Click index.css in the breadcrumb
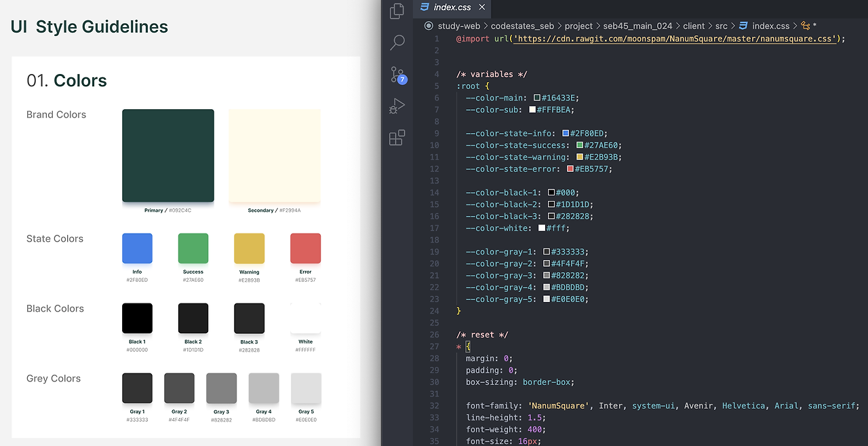Screen dimensions: 868x446 771,26
